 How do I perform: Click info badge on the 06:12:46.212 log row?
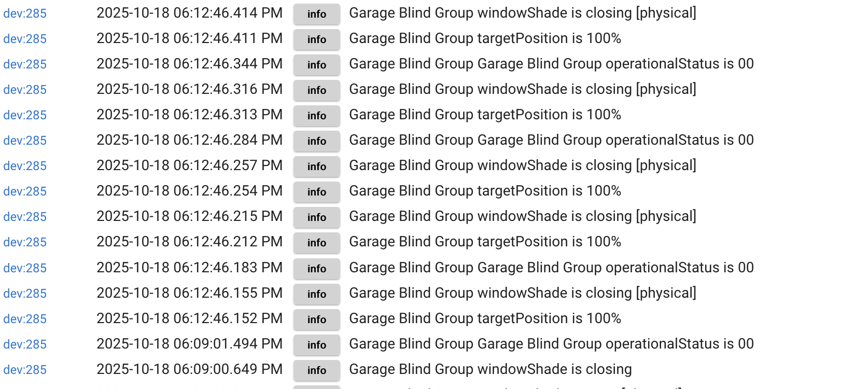coord(316,243)
